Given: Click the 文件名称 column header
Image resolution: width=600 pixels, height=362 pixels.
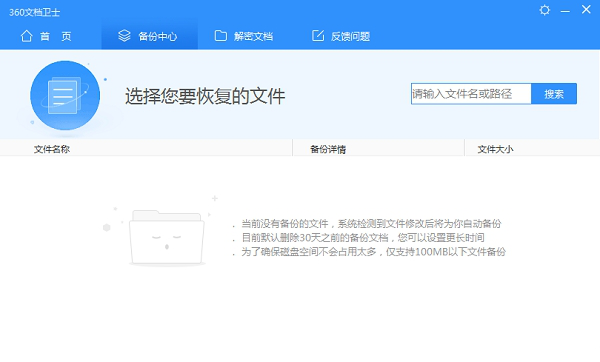Looking at the screenshot, I should point(52,149).
